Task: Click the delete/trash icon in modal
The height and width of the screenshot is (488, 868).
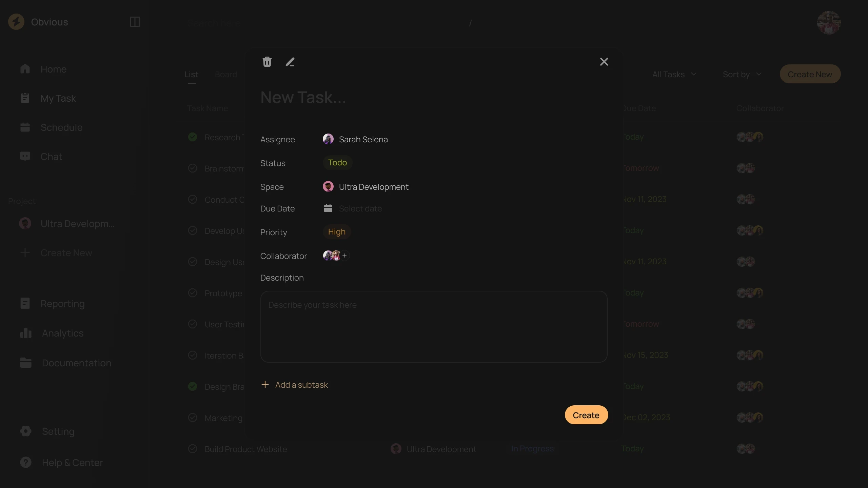Action: point(267,62)
